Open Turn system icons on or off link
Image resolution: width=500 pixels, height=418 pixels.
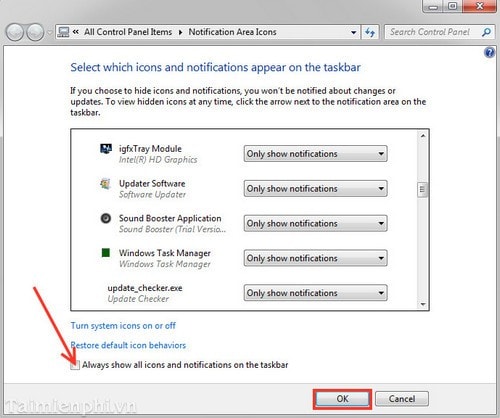123,326
